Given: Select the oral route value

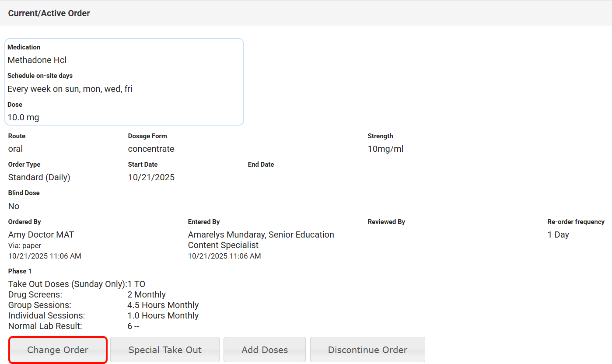Looking at the screenshot, I should [15, 149].
